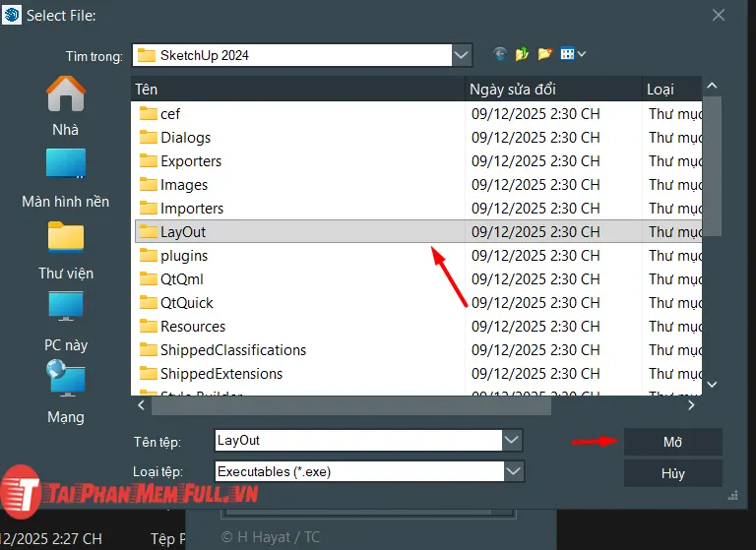Click the QtQuick folder name
This screenshot has height=550, width=756.
[187, 303]
